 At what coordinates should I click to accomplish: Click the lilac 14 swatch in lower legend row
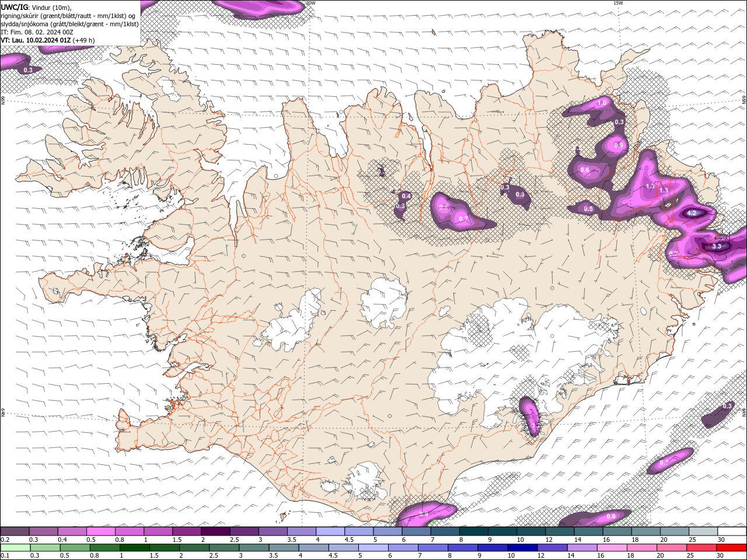pyautogui.click(x=582, y=548)
